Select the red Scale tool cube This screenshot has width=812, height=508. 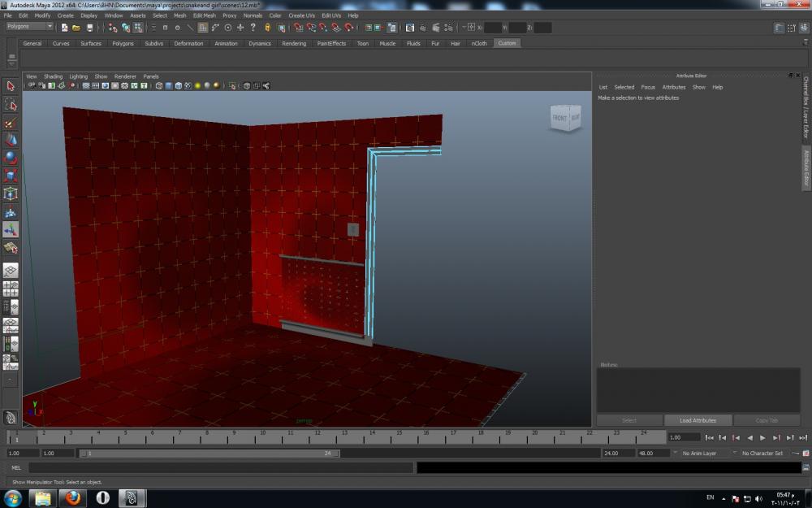(x=11, y=176)
